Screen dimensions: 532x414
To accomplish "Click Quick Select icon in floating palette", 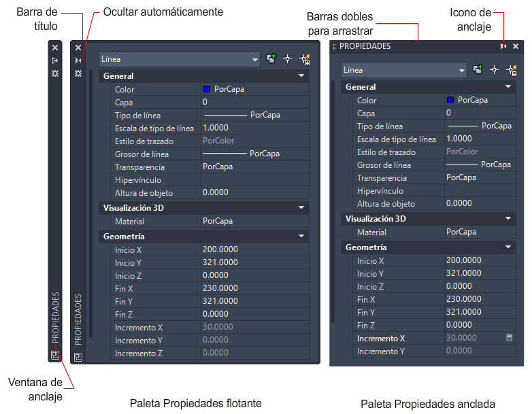I will pos(305,59).
